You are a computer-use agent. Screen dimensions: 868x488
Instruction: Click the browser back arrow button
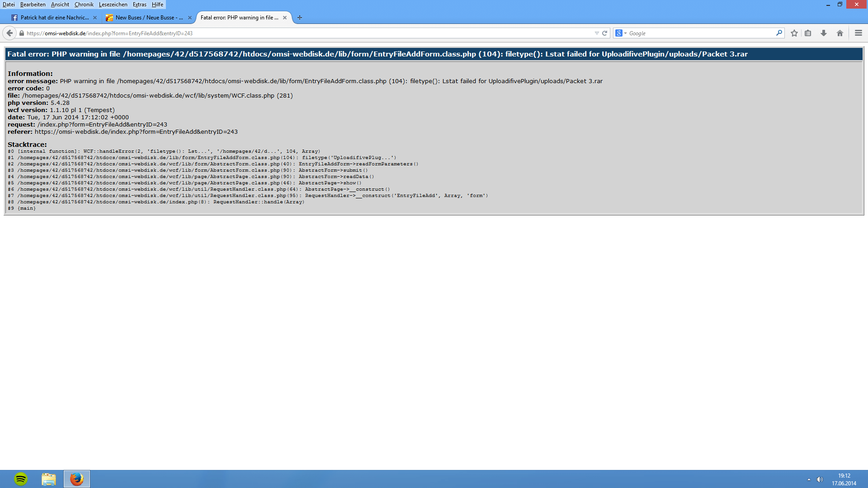9,33
